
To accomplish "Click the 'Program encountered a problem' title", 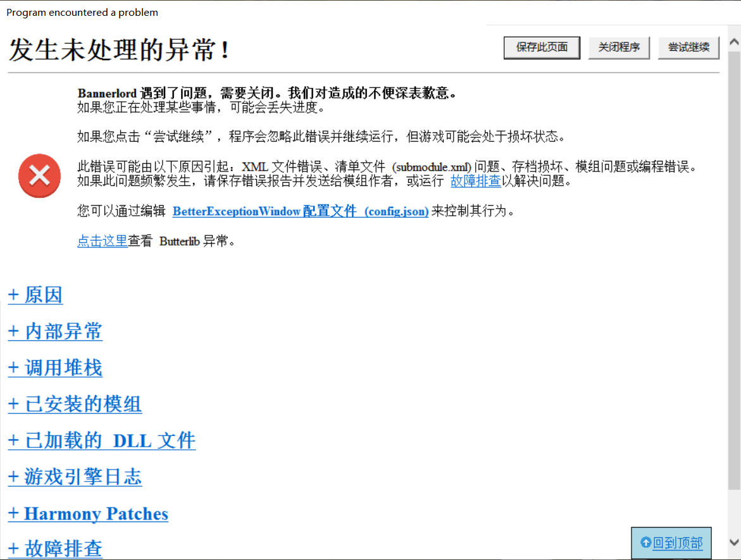I will click(82, 12).
